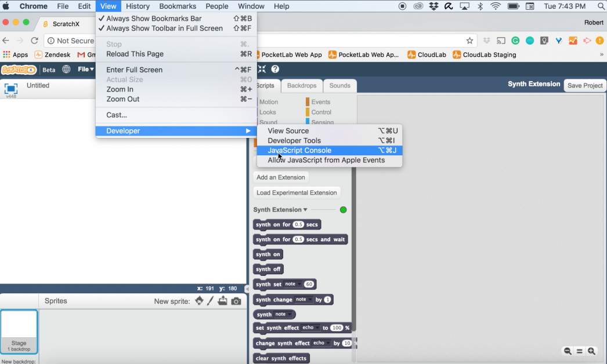Open the language globe icon
Screen dimensions: 607x364
[66, 68]
